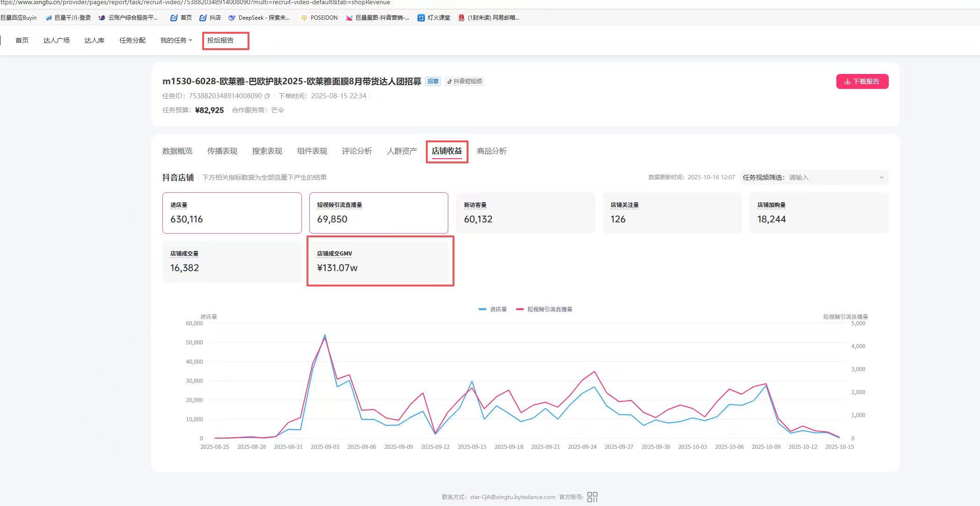
Task: Click the 招募 tag next to title
Action: (433, 81)
